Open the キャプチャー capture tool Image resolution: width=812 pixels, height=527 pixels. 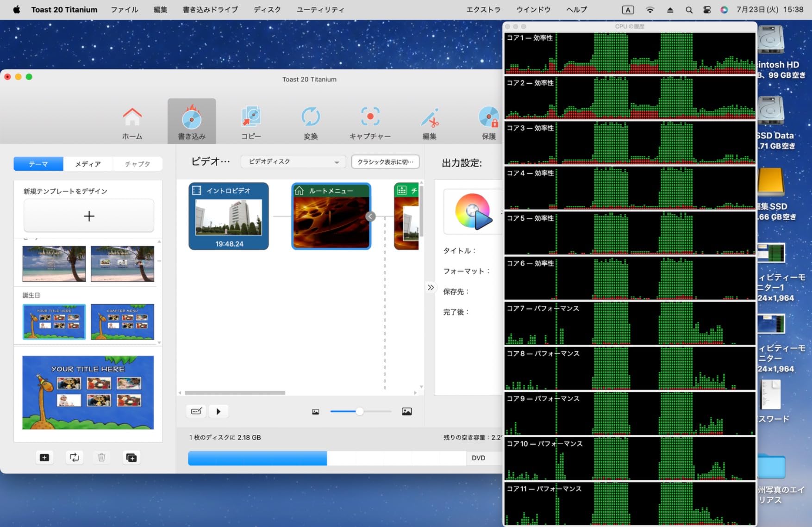click(x=369, y=120)
